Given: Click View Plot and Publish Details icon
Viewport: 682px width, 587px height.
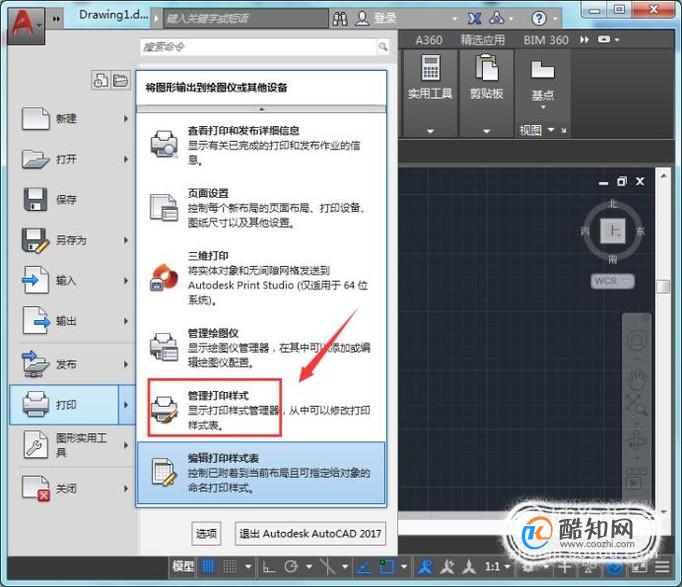Looking at the screenshot, I should tap(164, 144).
